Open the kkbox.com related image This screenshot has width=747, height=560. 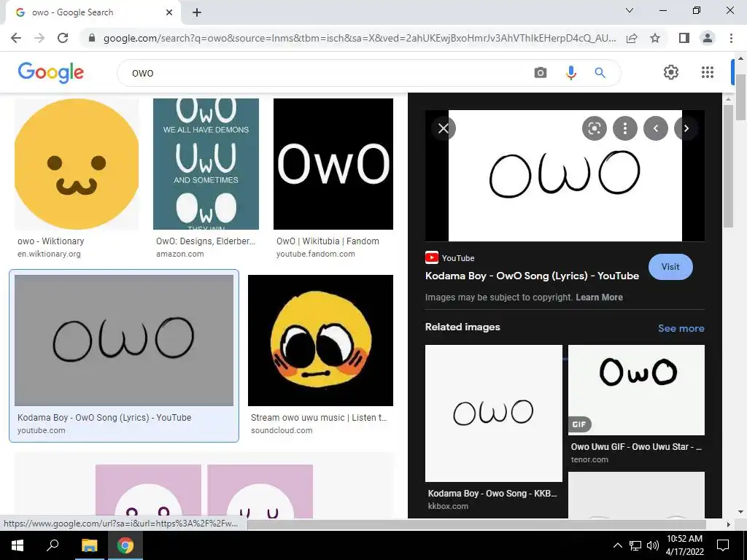(494, 413)
